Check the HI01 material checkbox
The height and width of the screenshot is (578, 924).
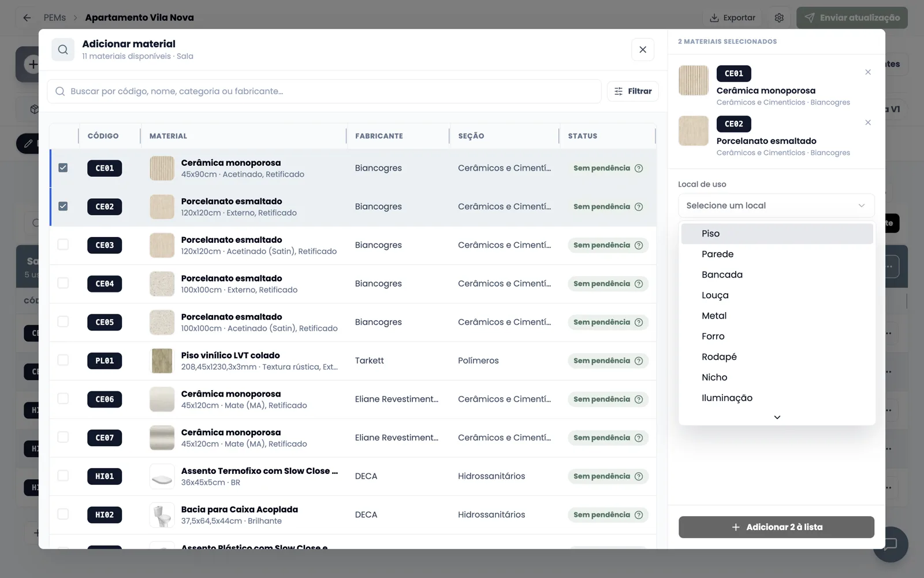63,476
